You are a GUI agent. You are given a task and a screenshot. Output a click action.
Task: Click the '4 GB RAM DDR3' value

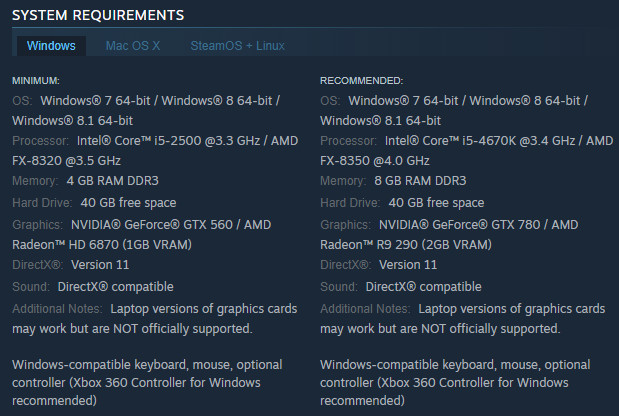pos(113,181)
